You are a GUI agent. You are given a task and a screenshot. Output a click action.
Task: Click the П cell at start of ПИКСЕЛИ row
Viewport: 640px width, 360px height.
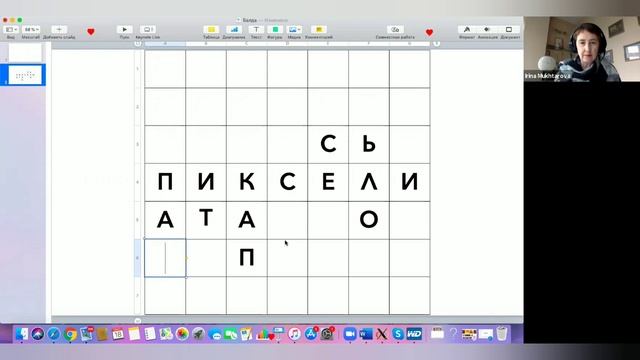165,182
